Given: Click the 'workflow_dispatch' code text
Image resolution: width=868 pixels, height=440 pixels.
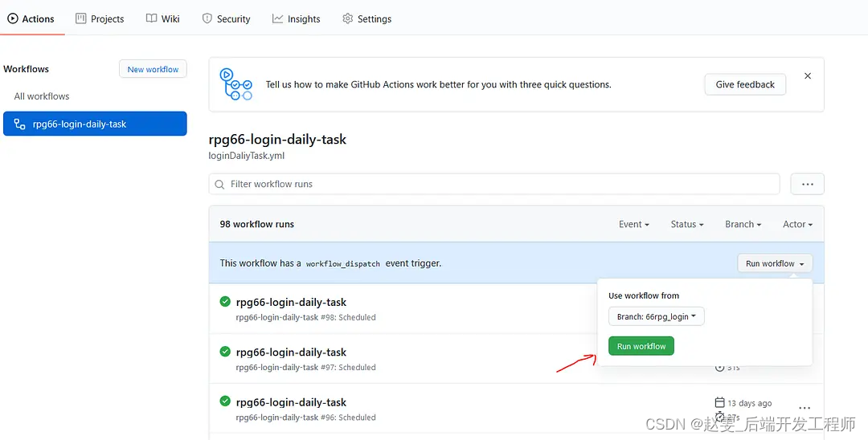Looking at the screenshot, I should click(x=342, y=264).
